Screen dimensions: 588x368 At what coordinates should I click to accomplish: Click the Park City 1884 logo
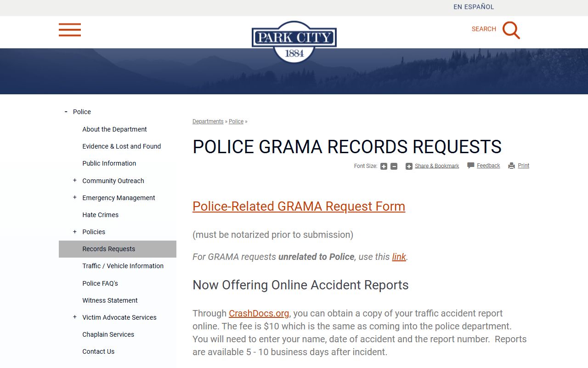click(294, 41)
